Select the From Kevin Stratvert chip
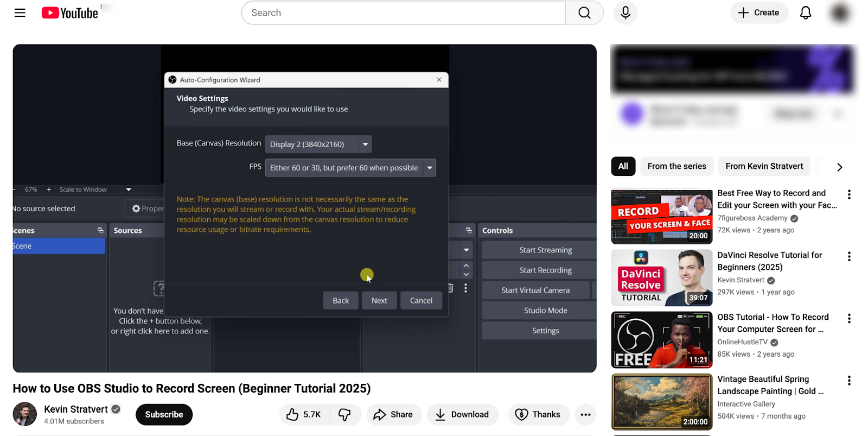868x436 pixels. click(764, 166)
